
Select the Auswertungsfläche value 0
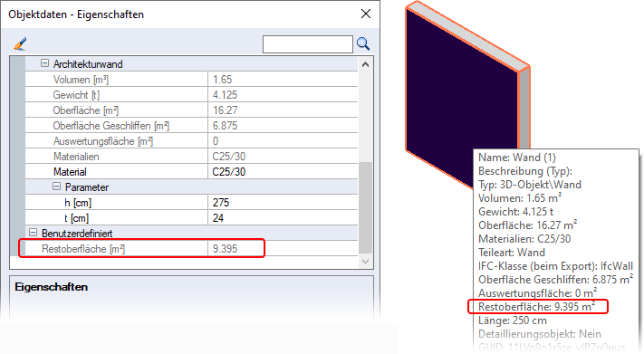point(216,141)
